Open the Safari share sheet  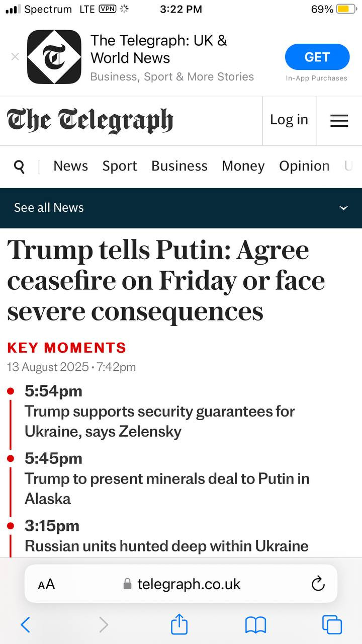click(x=179, y=625)
